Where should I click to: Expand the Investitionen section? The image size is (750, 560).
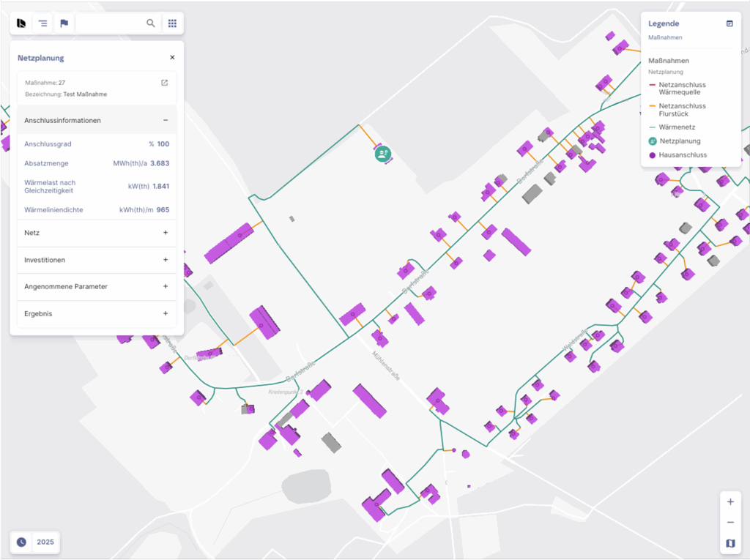coord(166,260)
